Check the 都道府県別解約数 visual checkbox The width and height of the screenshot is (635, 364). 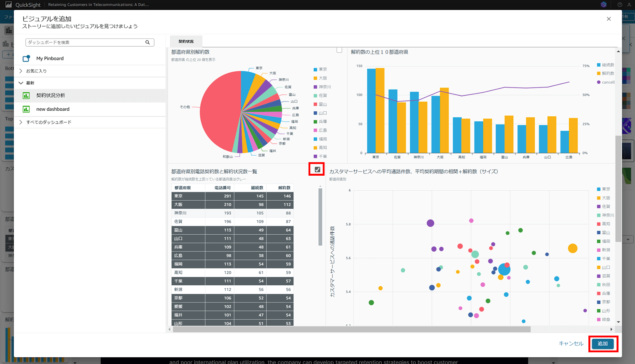[339, 50]
